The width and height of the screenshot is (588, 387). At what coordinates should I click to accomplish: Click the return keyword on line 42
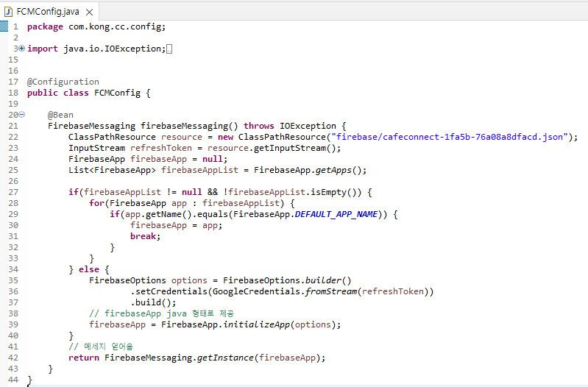pyautogui.click(x=84, y=358)
